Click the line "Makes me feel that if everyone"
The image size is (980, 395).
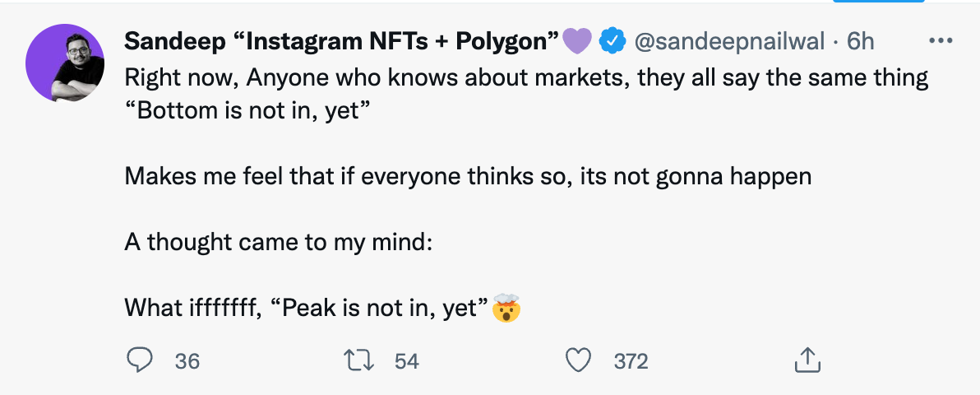point(468,176)
